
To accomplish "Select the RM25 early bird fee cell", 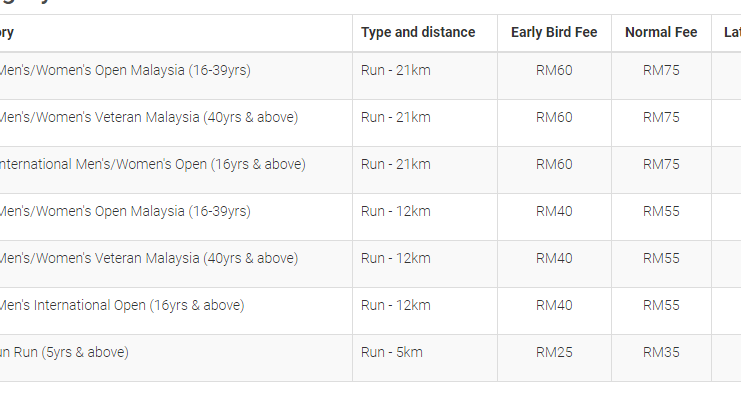I will (x=553, y=352).
